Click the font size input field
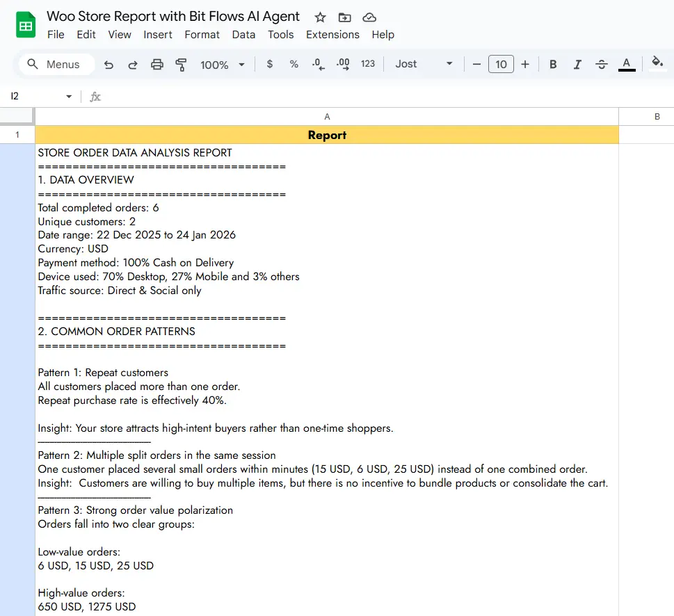This screenshot has width=674, height=616. click(501, 65)
